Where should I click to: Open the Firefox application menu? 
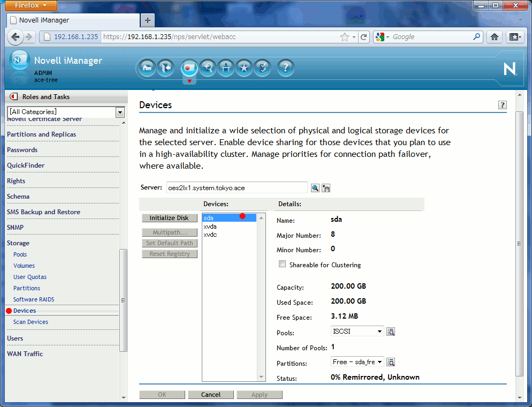click(31, 5)
